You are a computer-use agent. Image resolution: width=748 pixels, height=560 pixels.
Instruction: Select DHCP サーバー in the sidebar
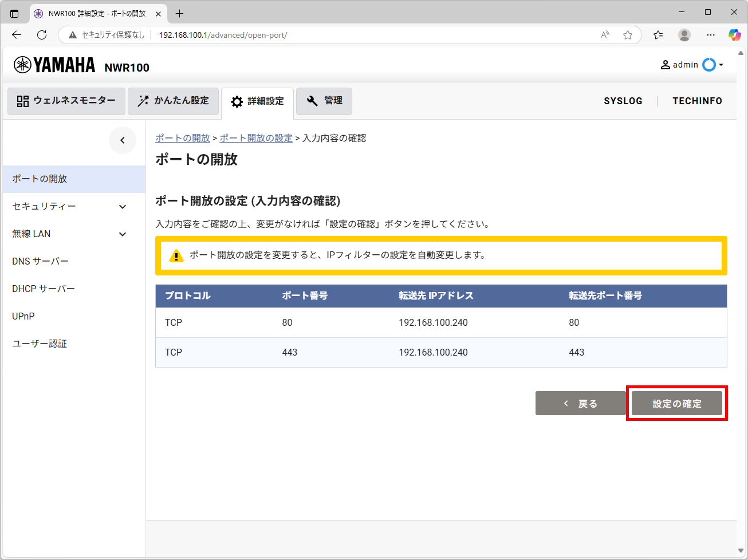point(44,289)
